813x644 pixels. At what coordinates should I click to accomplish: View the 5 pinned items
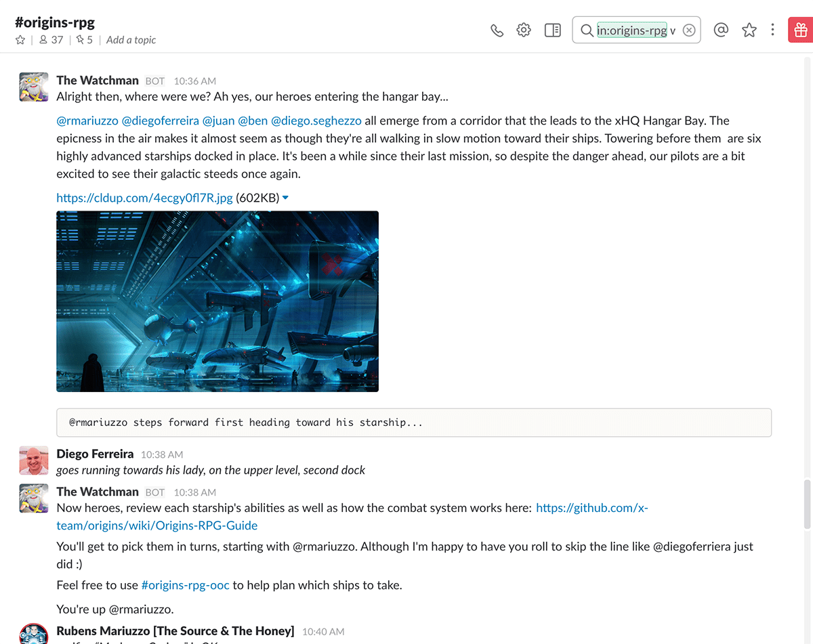click(85, 40)
